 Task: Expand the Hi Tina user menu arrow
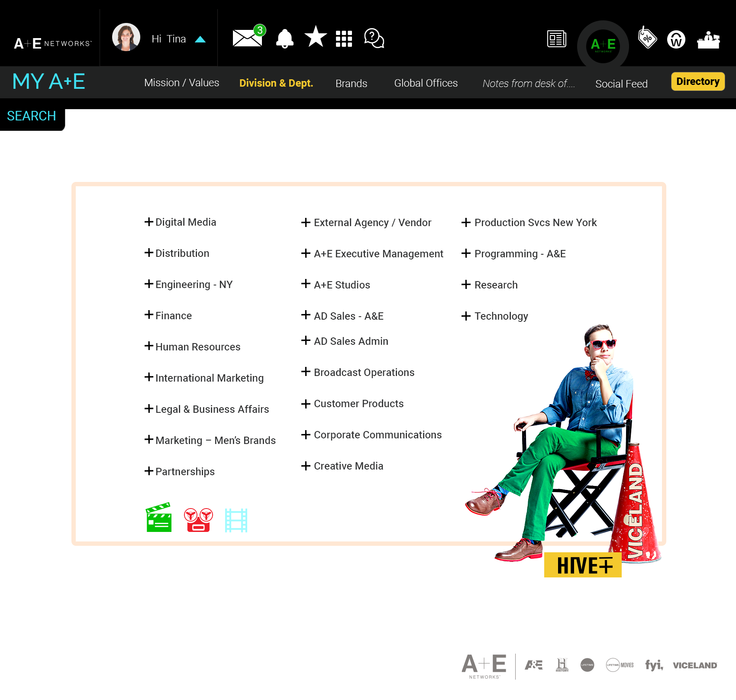[x=200, y=39]
